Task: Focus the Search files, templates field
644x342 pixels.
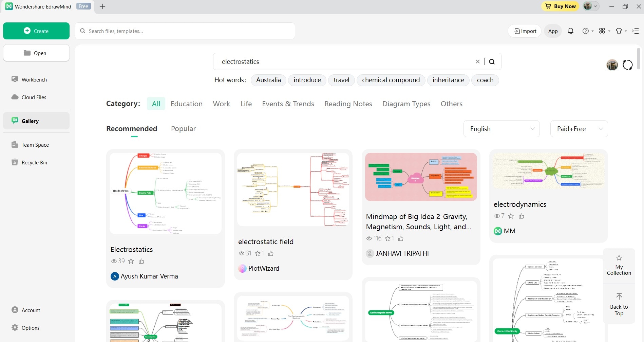Action: click(x=185, y=31)
